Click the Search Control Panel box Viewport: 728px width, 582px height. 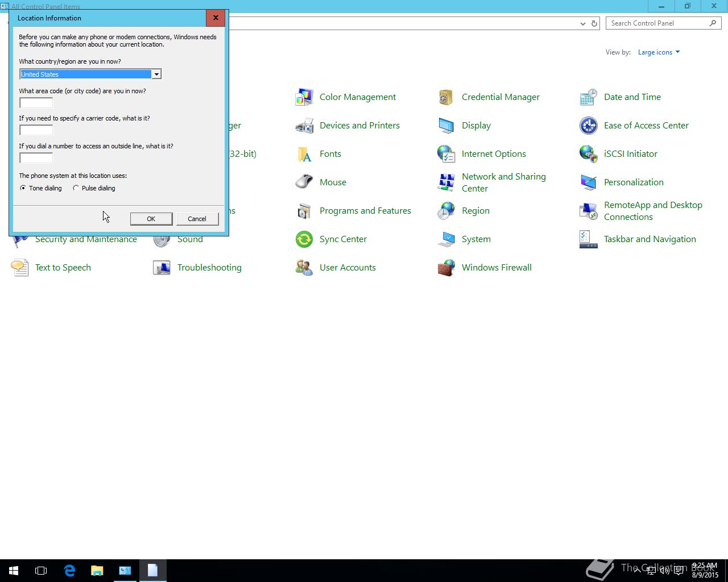point(663,23)
